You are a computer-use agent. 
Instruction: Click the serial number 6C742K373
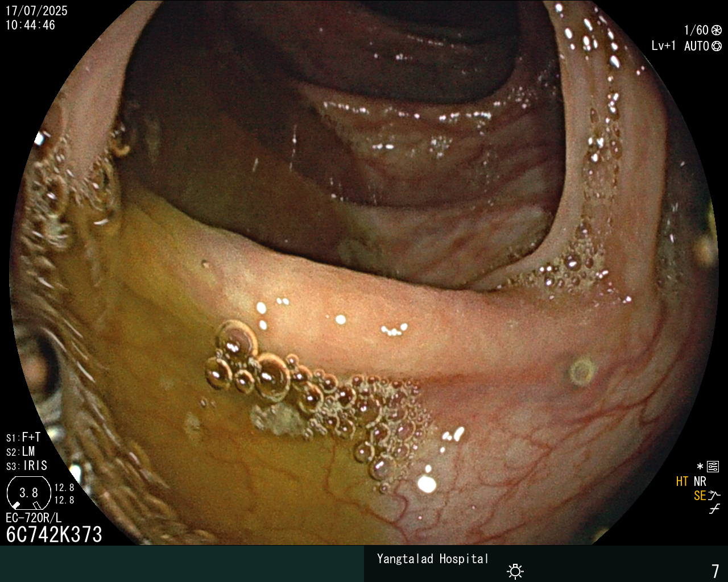tap(54, 534)
